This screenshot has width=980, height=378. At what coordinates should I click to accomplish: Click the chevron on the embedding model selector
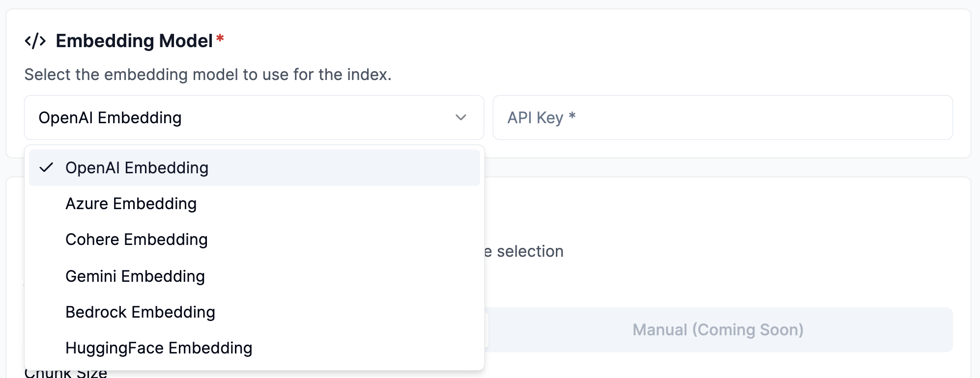[x=460, y=118]
